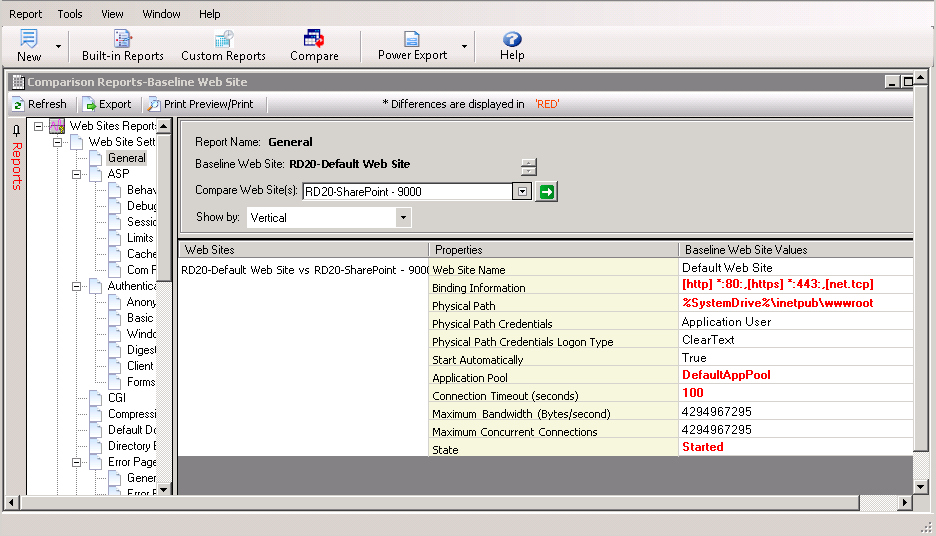Click the horizontal scrollbar left arrow
The image size is (936, 536).
pyautogui.click(x=11, y=503)
